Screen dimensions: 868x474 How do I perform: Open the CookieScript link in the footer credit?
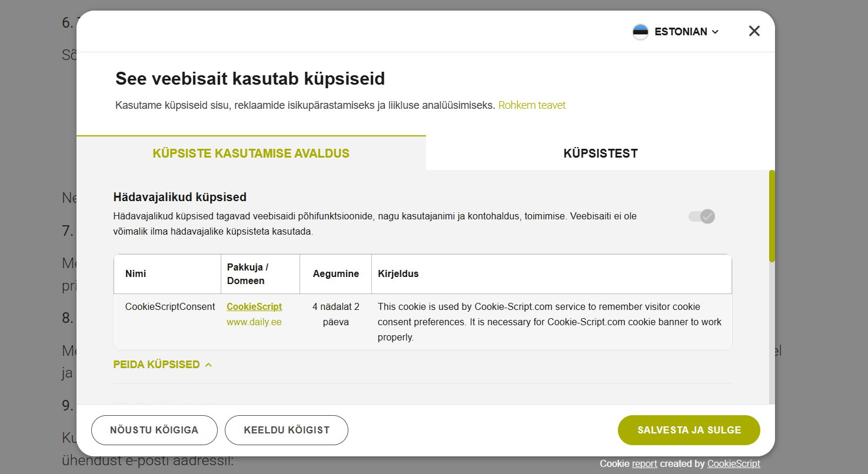734,463
